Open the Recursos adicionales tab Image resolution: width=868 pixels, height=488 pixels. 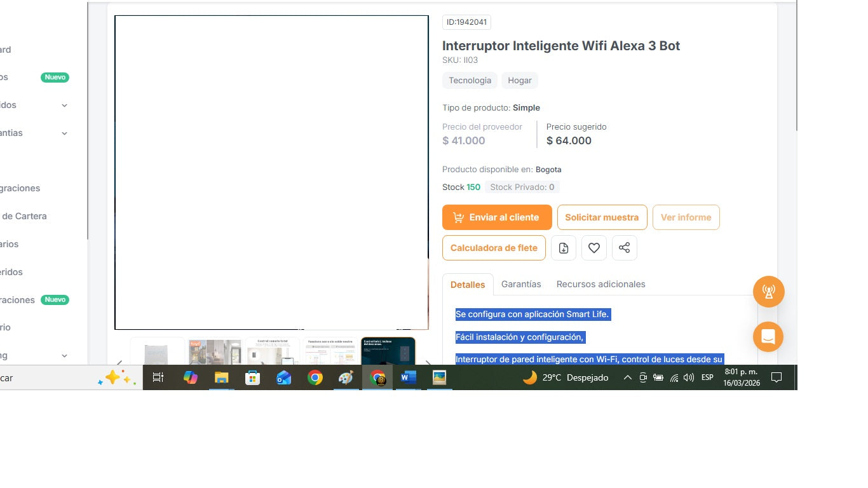600,285
